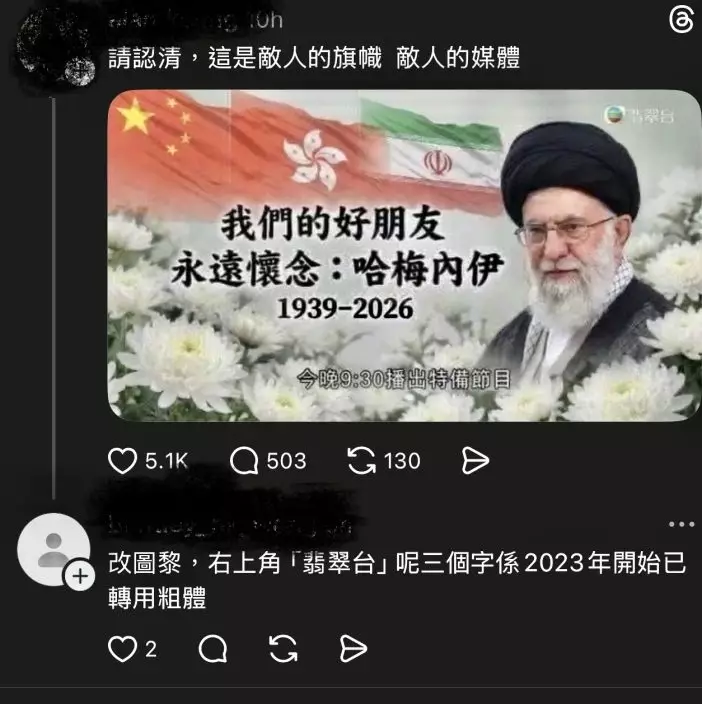702x704 pixels.
Task: Select the reply text starting with 改圖黎
Action: [x=397, y=580]
